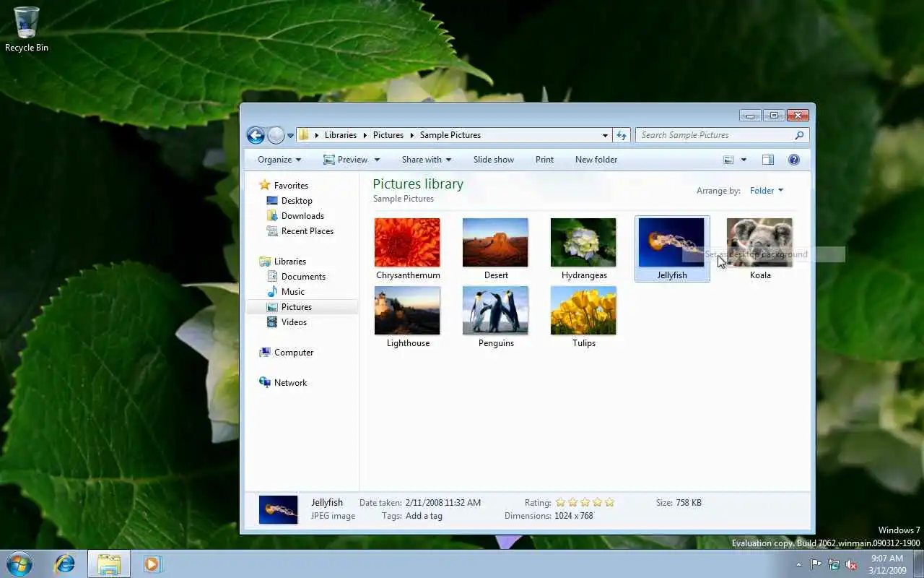
Task: Open the recent pages dropdown arrow
Action: pos(291,135)
